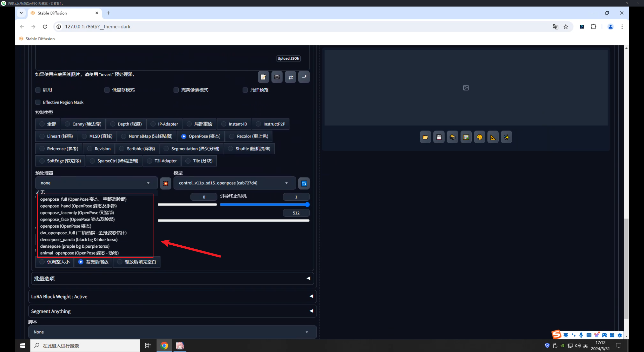Click the 引导终止时机 slider handle
The width and height of the screenshot is (644, 352).
click(x=307, y=205)
